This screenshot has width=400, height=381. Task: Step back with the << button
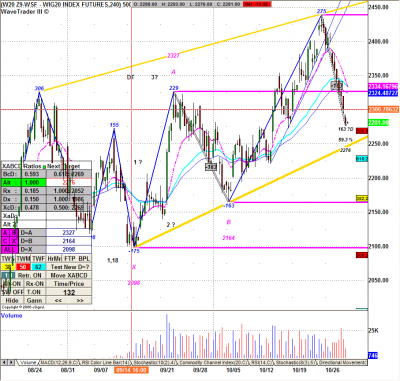58,300
